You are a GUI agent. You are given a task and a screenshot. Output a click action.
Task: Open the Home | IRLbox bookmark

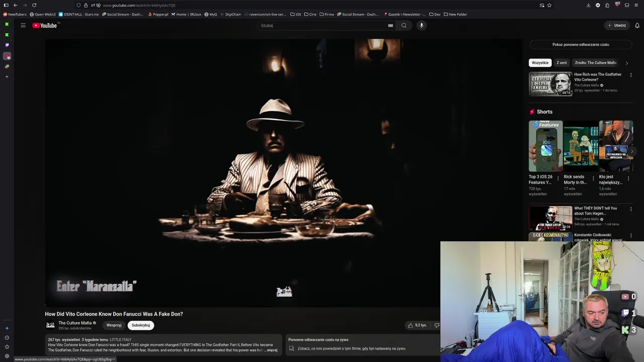click(186, 14)
